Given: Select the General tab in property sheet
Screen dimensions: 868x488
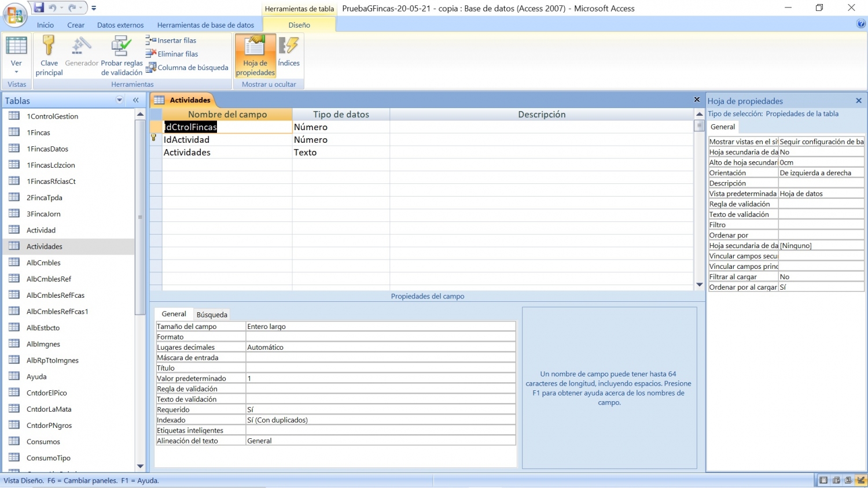Looking at the screenshot, I should click(723, 127).
